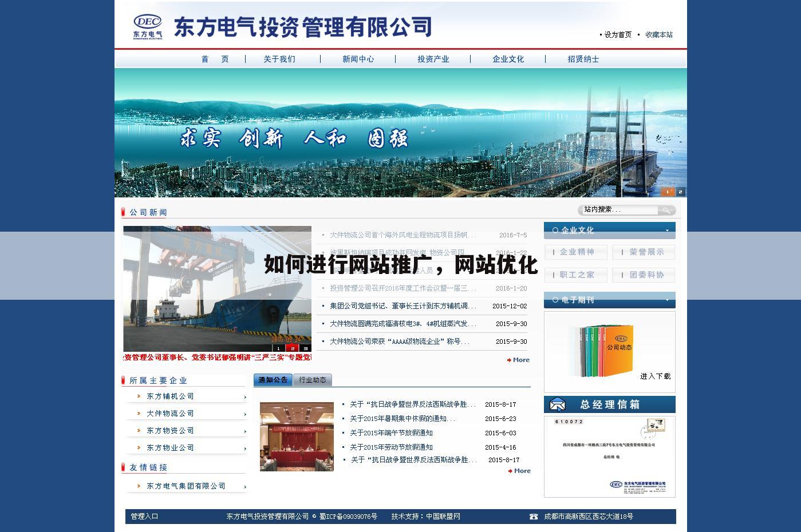This screenshot has width=801, height=532.
Task: Click the 管理入口 footer link
Action: pyautogui.click(x=144, y=517)
